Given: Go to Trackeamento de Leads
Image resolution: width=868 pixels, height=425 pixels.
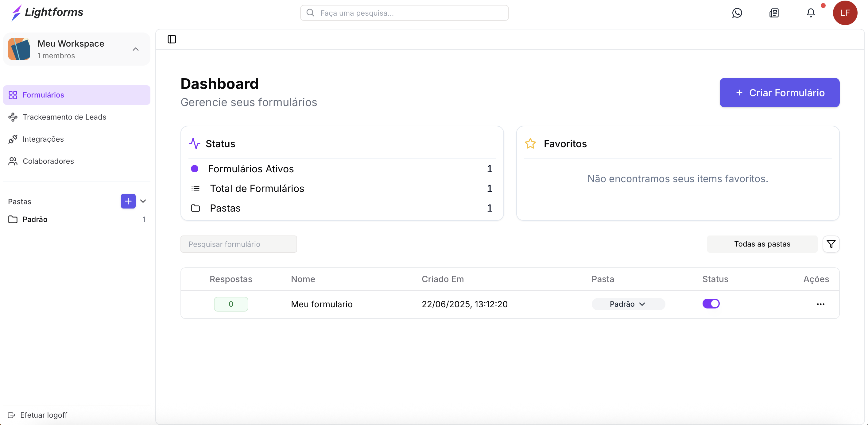Looking at the screenshot, I should (x=64, y=117).
